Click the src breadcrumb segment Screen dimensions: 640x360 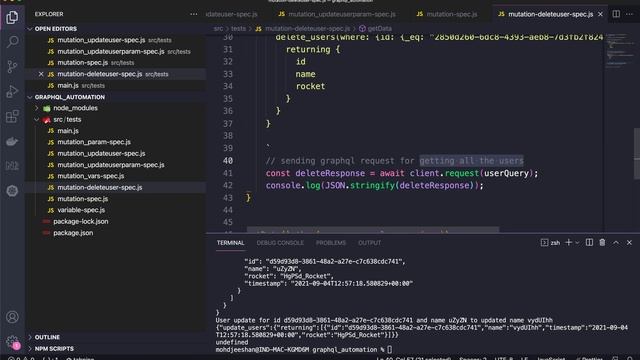click(x=218, y=29)
